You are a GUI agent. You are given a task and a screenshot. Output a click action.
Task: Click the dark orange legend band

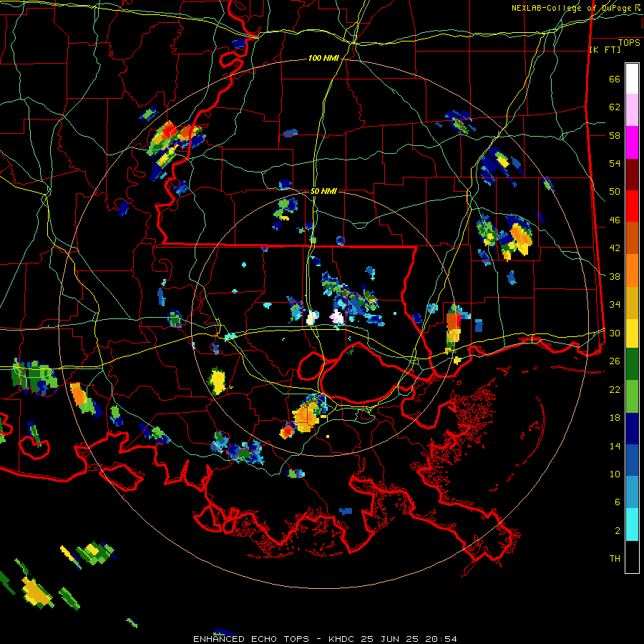coord(632,238)
